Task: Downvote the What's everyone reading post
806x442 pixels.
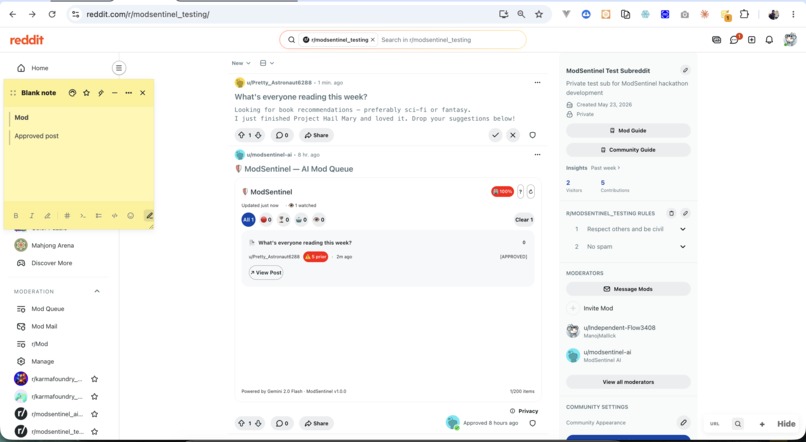Action: tap(259, 135)
